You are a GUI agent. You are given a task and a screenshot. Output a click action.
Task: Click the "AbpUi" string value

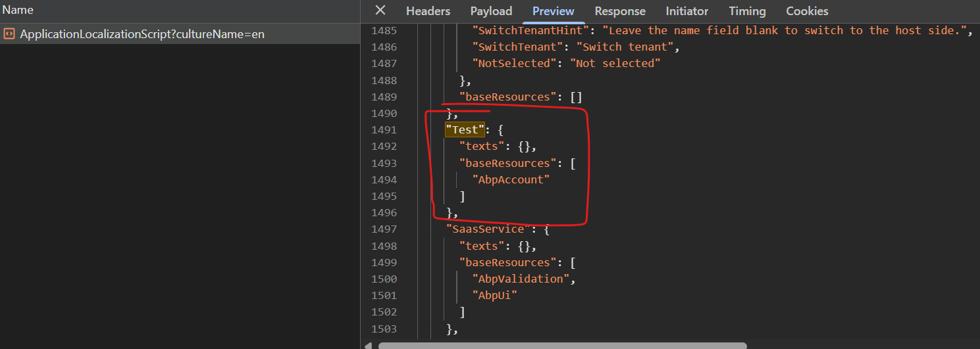[494, 295]
